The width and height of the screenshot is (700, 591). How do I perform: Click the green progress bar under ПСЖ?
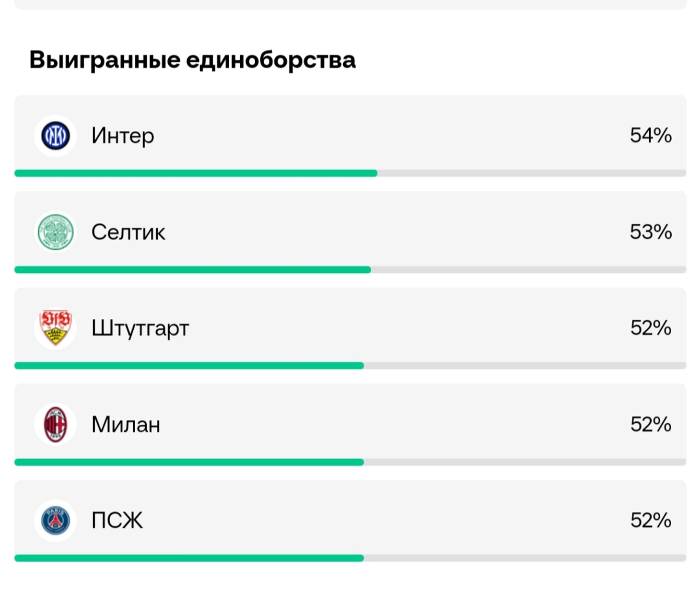click(189, 558)
